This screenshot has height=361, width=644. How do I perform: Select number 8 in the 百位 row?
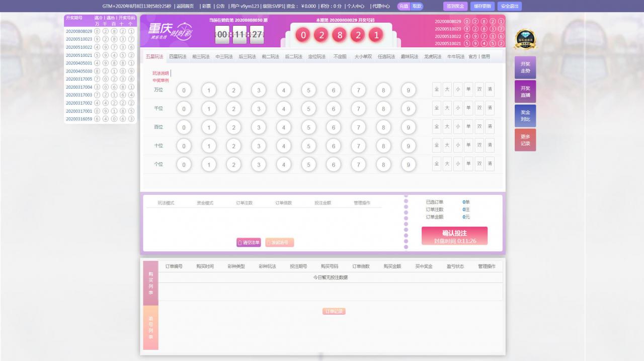(383, 127)
